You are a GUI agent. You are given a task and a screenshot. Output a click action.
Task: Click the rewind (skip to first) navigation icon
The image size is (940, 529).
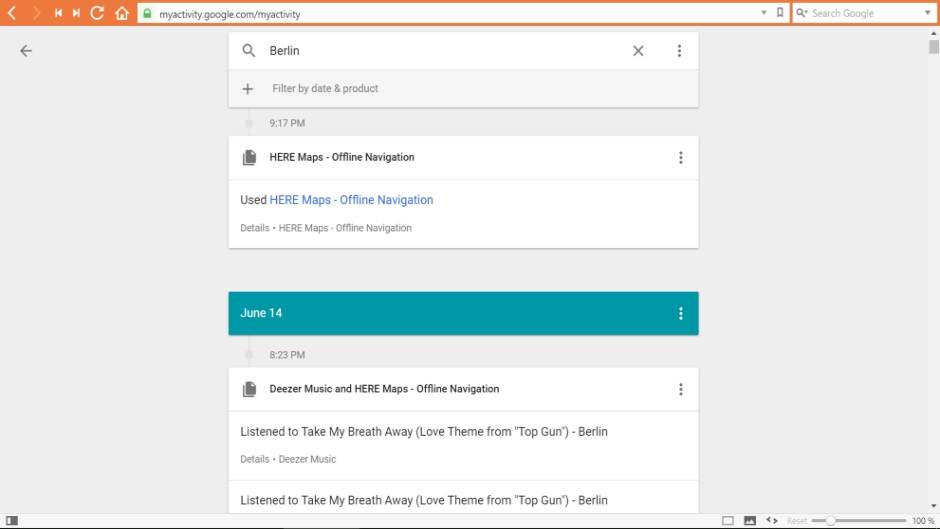point(58,13)
